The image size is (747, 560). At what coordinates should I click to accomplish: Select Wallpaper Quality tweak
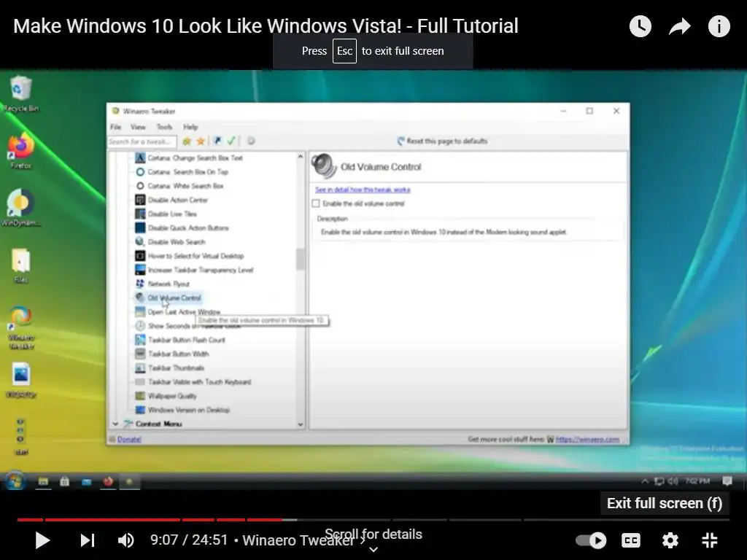point(166,396)
